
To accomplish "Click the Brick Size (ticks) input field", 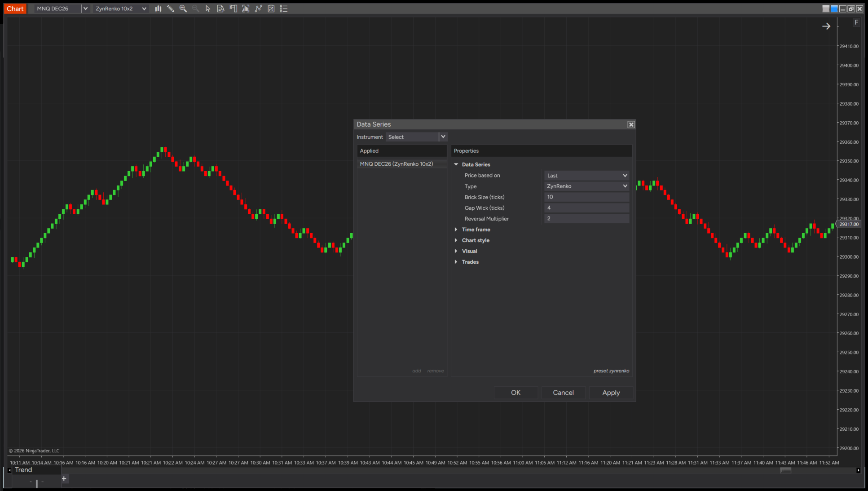I will [586, 197].
